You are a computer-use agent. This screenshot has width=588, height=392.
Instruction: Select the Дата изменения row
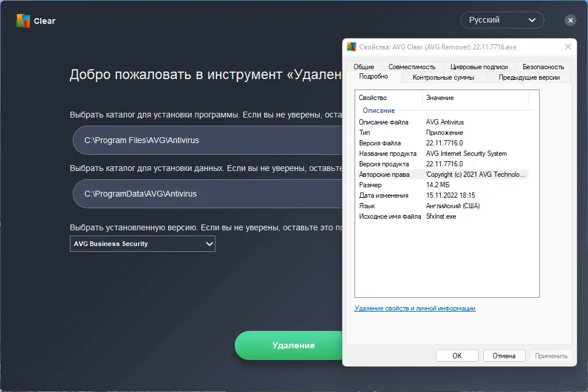tap(442, 195)
